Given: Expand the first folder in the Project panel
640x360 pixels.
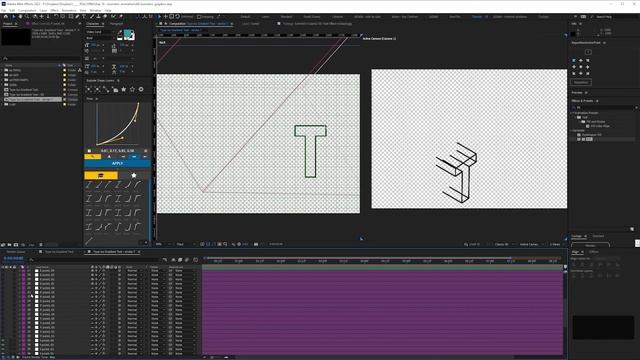Looking at the screenshot, I should 2,70.
